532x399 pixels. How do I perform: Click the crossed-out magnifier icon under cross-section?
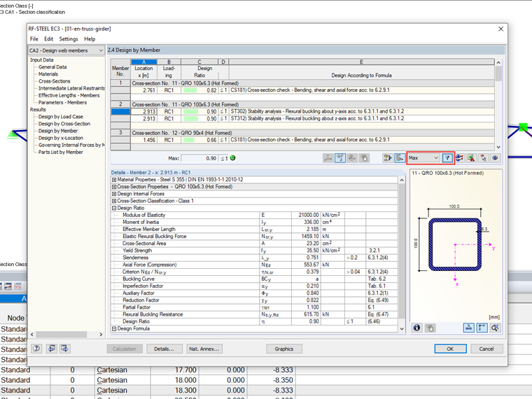coord(495,328)
